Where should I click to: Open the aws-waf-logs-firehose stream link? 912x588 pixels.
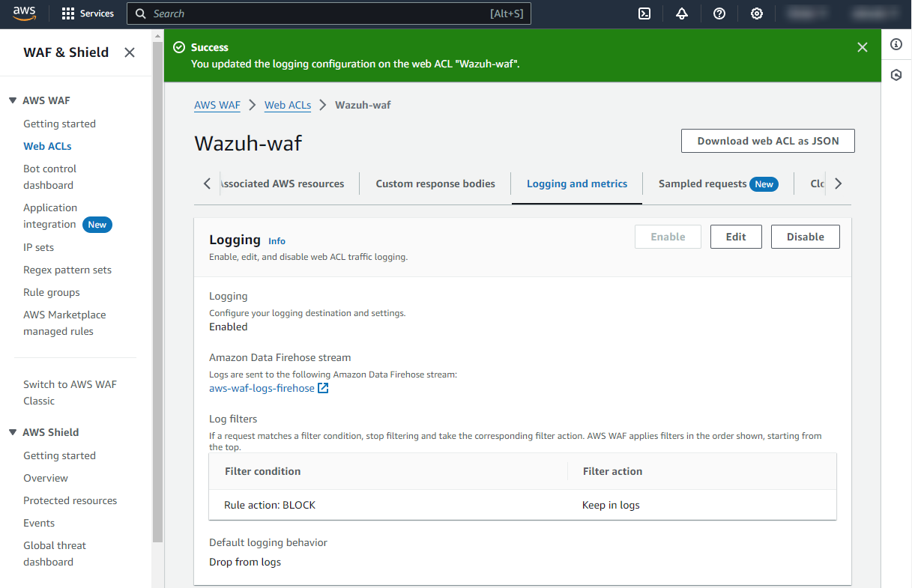coord(262,388)
